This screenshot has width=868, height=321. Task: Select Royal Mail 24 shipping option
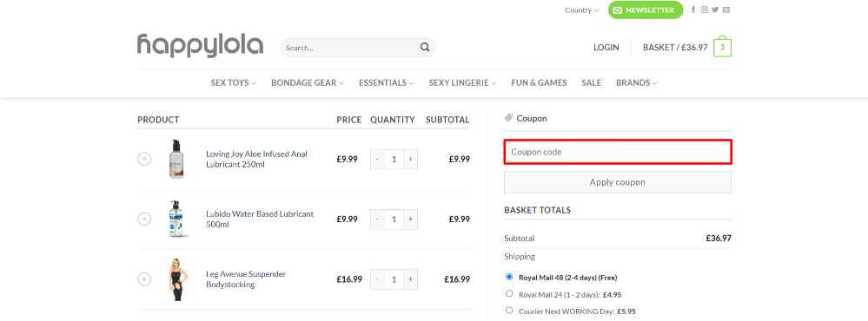coord(509,293)
